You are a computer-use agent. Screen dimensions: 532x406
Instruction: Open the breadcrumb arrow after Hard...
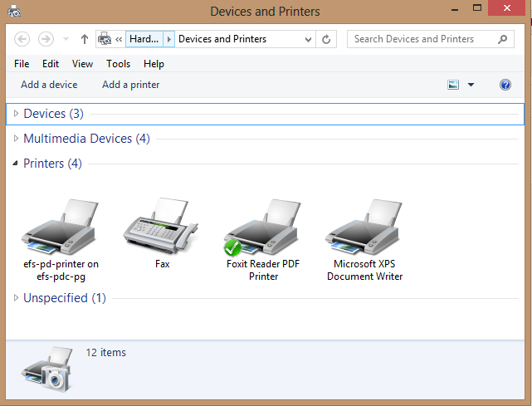point(169,39)
